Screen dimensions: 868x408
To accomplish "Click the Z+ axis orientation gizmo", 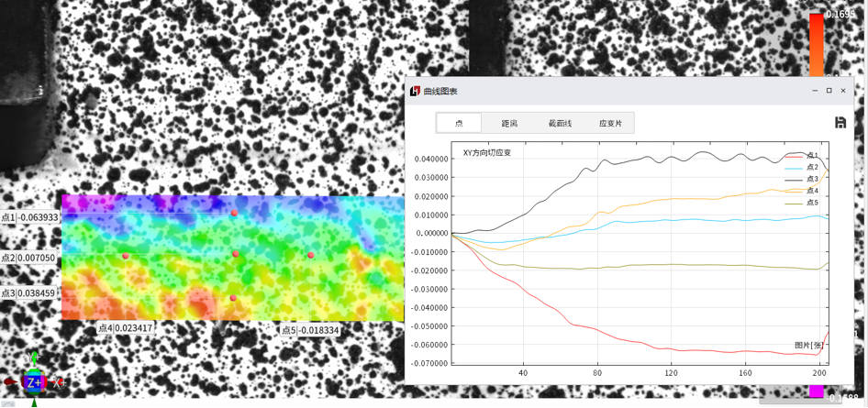I will [x=34, y=381].
